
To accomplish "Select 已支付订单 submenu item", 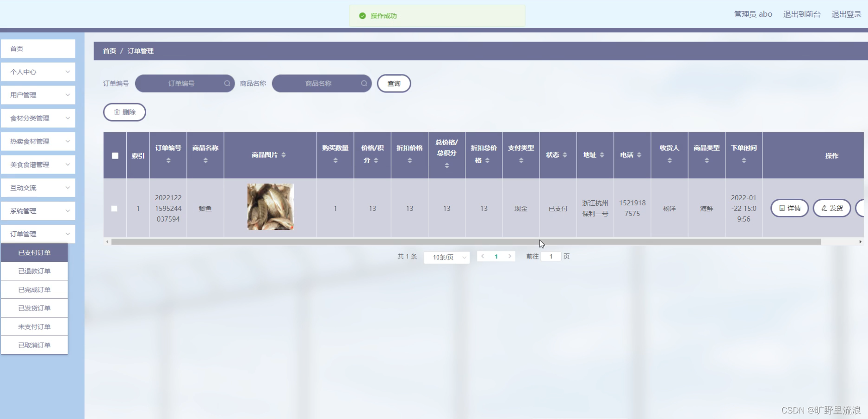I will pyautogui.click(x=34, y=253).
